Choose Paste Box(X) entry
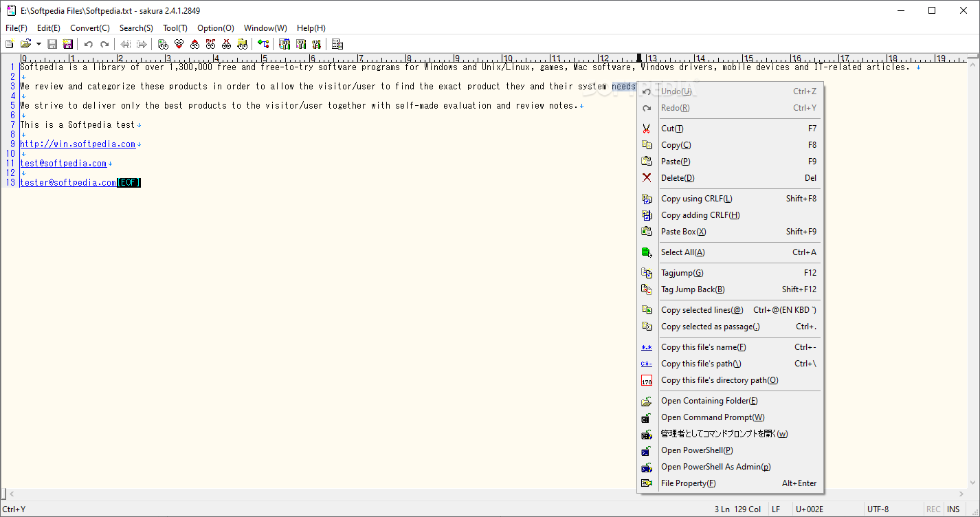980x517 pixels. [x=730, y=232]
